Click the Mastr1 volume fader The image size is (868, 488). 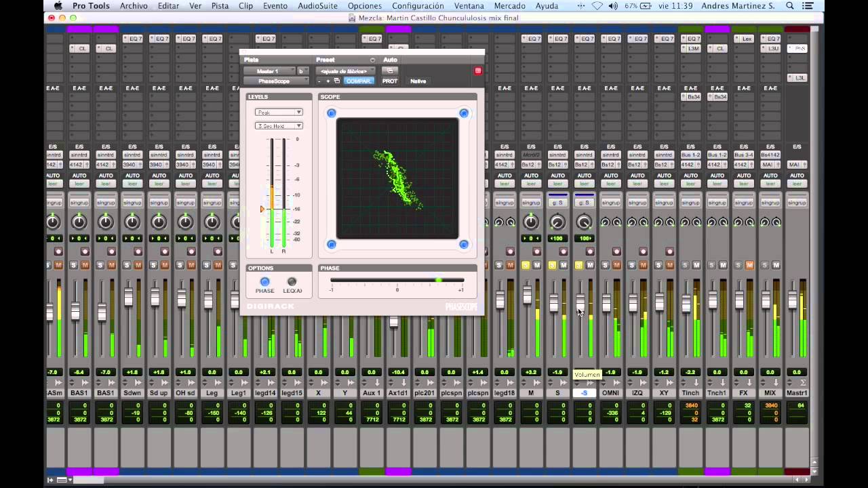793,300
